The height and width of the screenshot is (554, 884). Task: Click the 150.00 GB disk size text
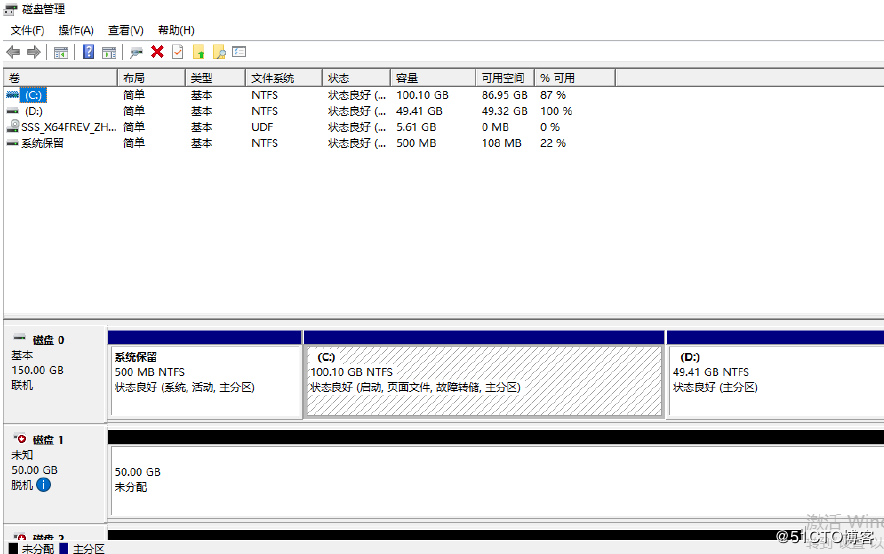(37, 370)
